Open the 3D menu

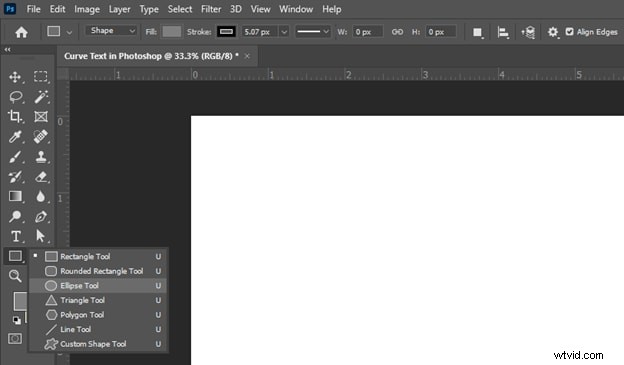[x=236, y=9]
